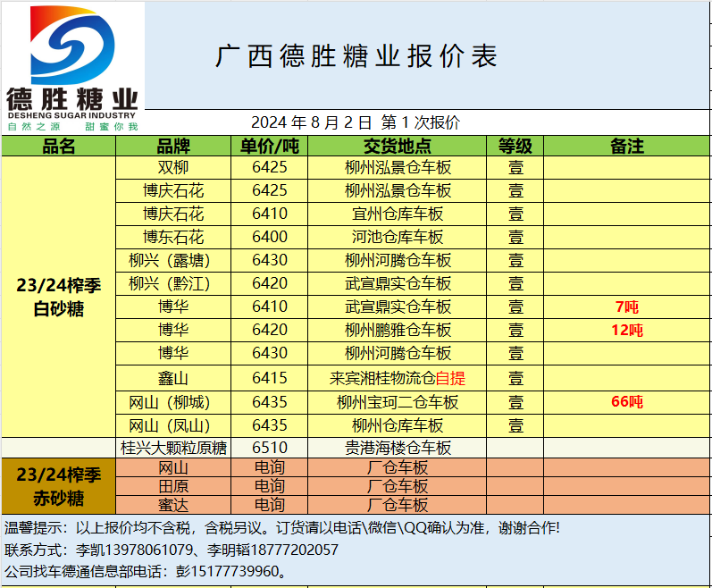Click the date cell 2024年8月2日 第1次报价
This screenshot has height=588, width=712.
(356, 122)
